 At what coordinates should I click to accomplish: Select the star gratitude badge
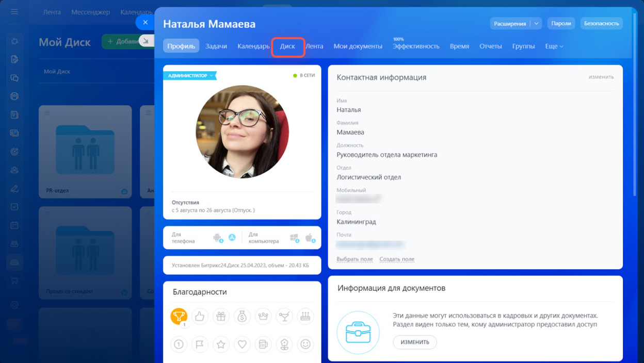point(221,344)
